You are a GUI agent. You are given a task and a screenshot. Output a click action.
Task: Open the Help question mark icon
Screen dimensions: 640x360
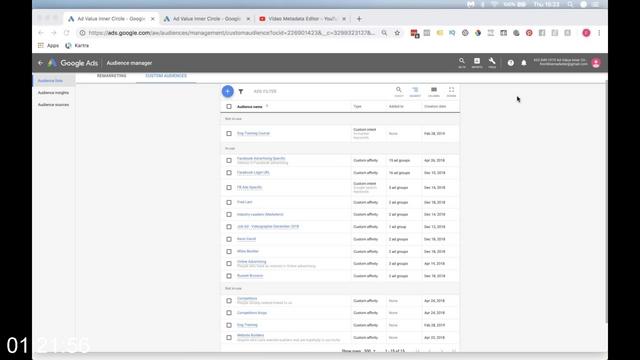pos(511,63)
